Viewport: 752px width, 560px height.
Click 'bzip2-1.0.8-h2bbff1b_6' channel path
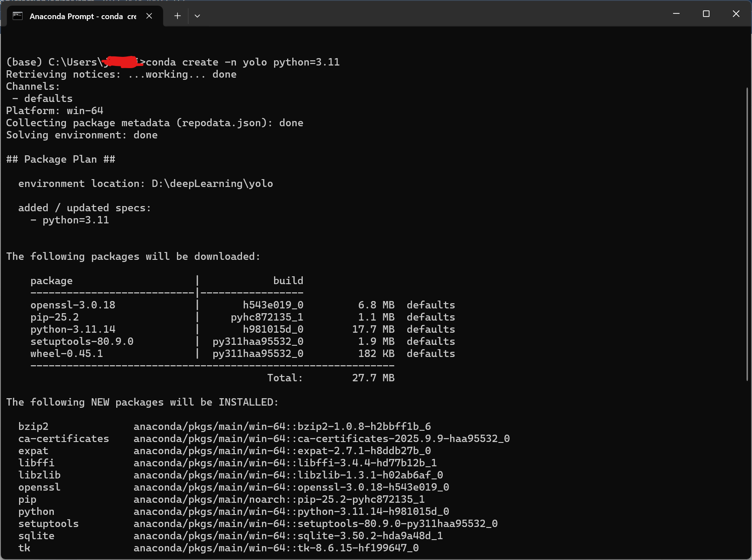(x=282, y=426)
